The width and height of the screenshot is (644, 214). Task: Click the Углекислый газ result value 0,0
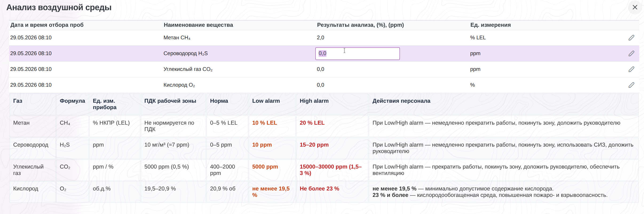click(x=320, y=69)
